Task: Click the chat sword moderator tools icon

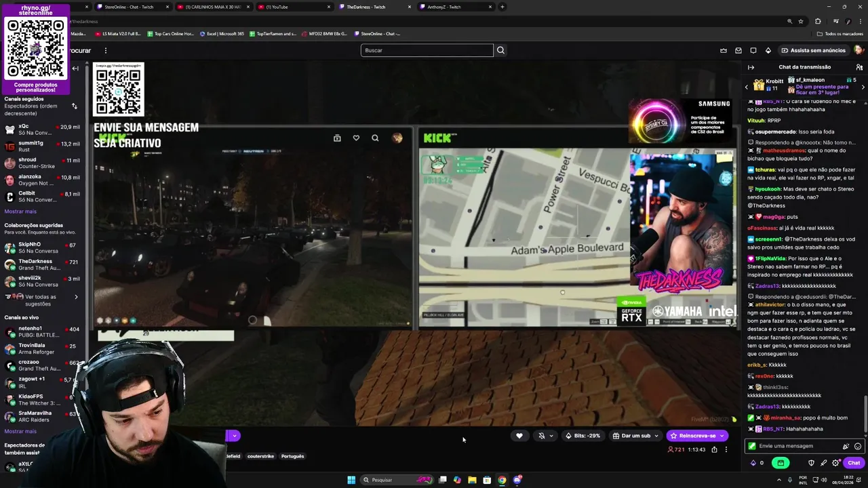Action: [823, 463]
